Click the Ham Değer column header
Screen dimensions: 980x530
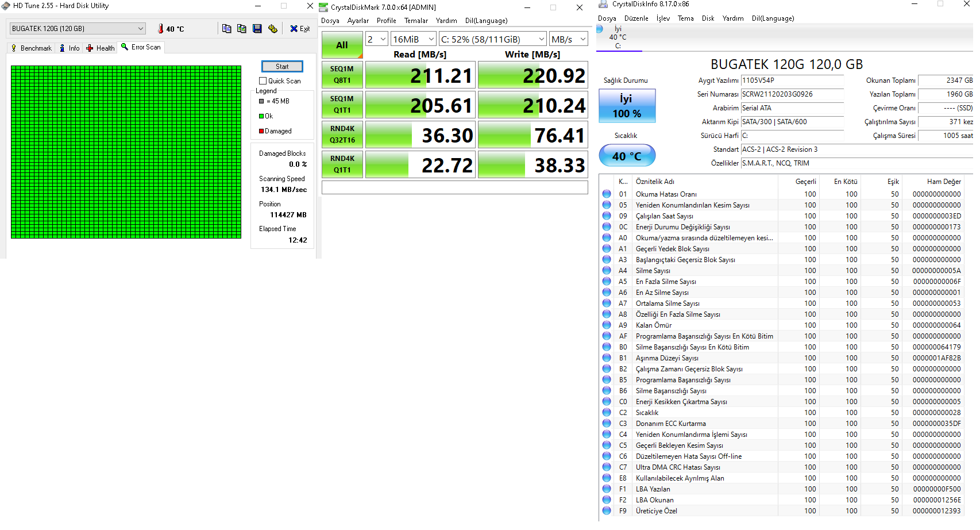(x=944, y=182)
